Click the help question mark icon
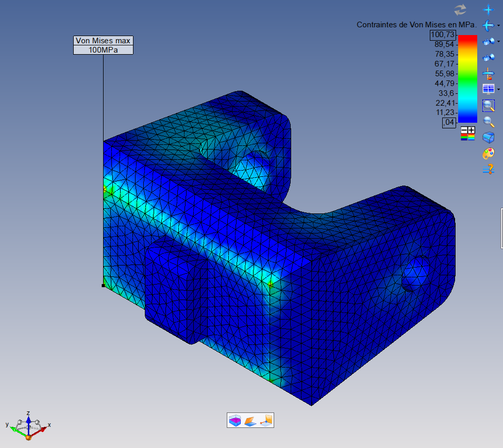Image resolution: width=503 pixels, height=448 pixels. point(488,169)
